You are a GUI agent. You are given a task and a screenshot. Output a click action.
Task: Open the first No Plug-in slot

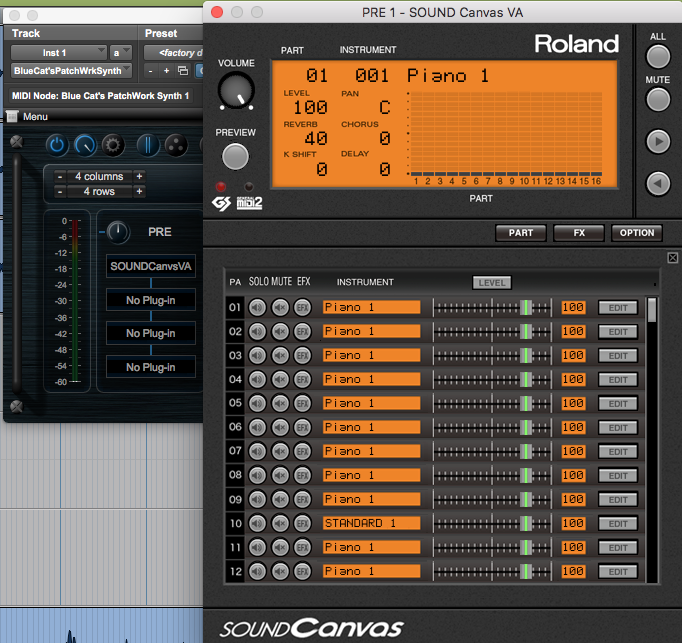(150, 300)
